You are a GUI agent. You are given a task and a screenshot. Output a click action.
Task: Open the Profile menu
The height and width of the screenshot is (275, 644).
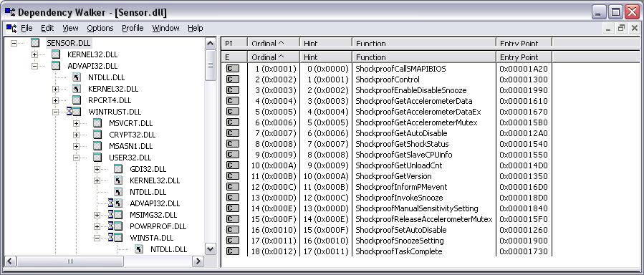133,28
